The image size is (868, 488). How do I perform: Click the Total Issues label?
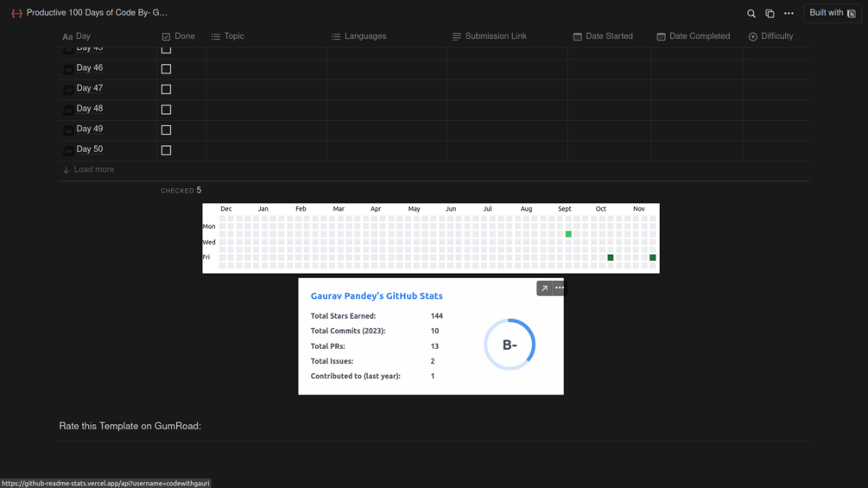[332, 361]
